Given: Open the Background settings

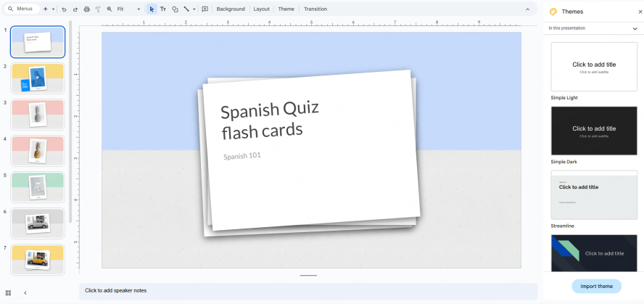Looking at the screenshot, I should 231,9.
